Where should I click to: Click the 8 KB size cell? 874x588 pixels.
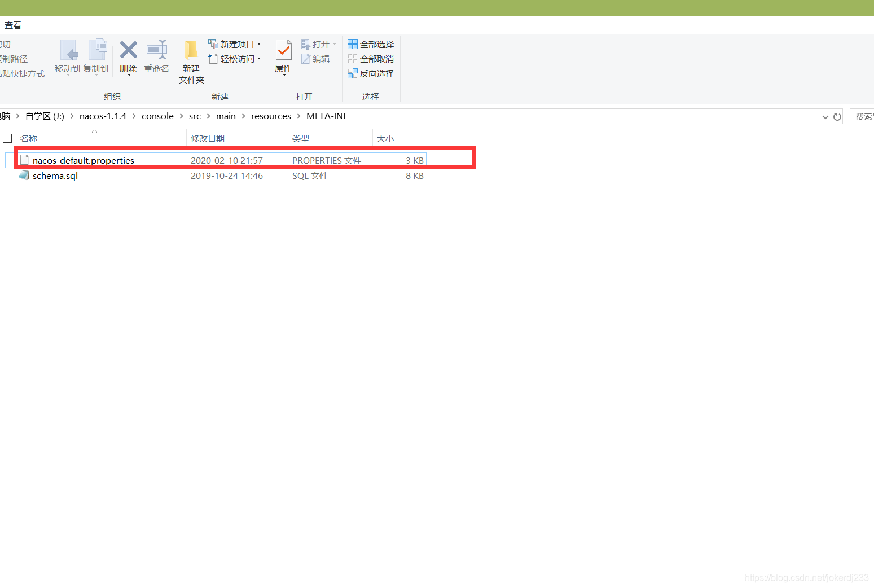coord(415,175)
